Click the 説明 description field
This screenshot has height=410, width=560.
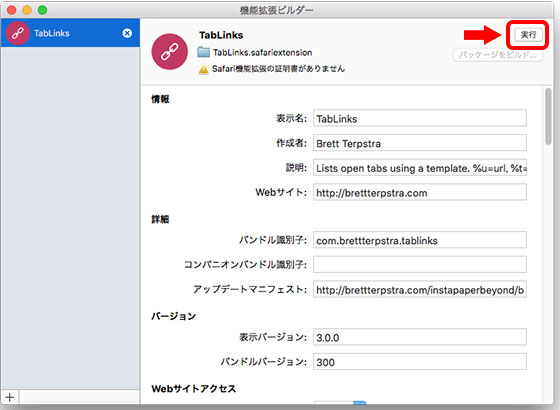pos(420,168)
